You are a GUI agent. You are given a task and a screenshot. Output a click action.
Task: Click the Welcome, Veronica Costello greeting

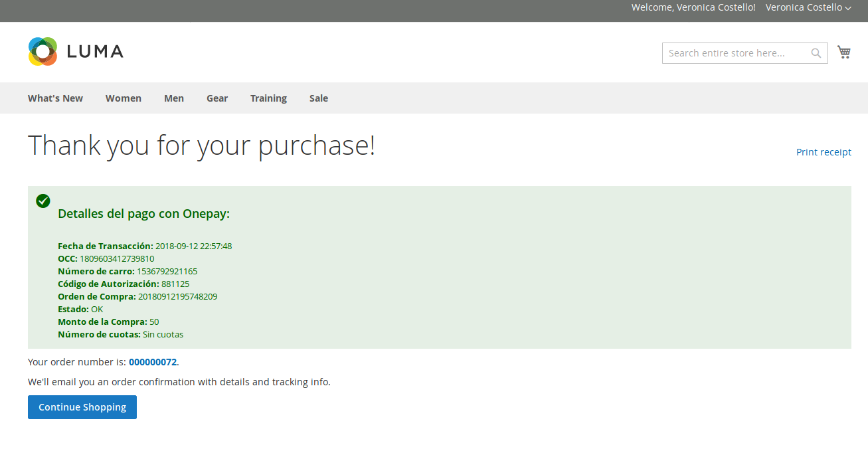[693, 7]
